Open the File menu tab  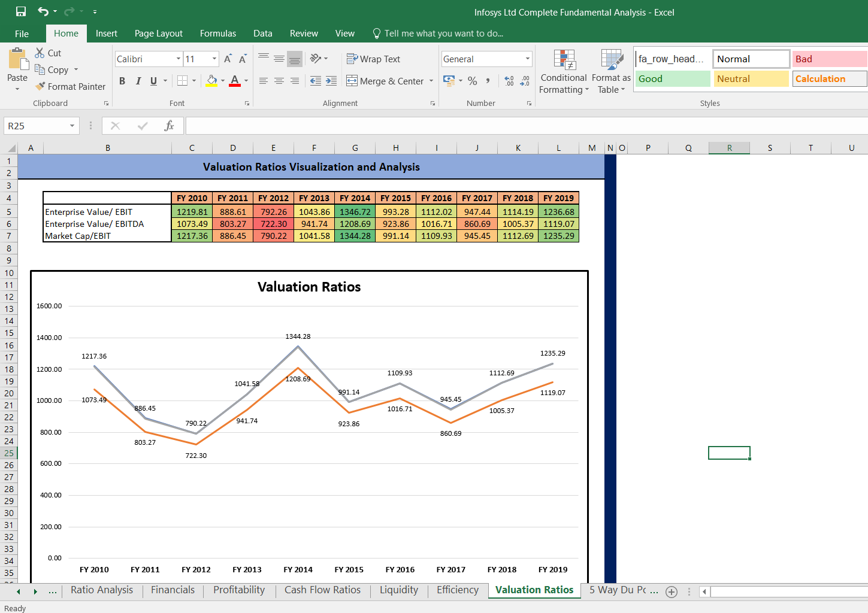pos(22,34)
